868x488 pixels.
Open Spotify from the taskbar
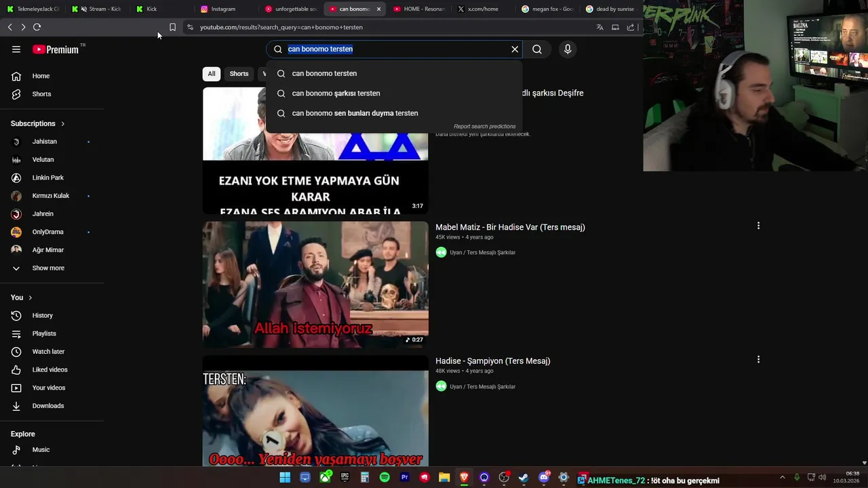[x=384, y=478]
